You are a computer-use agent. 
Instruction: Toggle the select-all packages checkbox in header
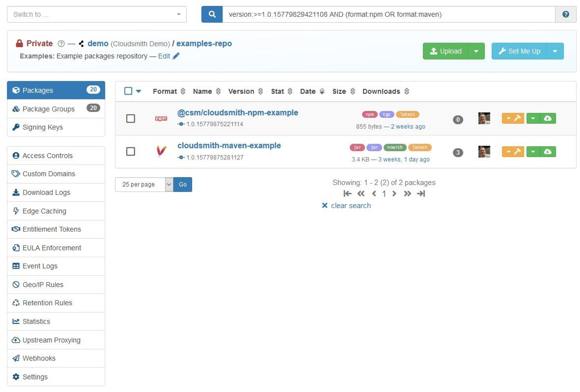[x=128, y=91]
